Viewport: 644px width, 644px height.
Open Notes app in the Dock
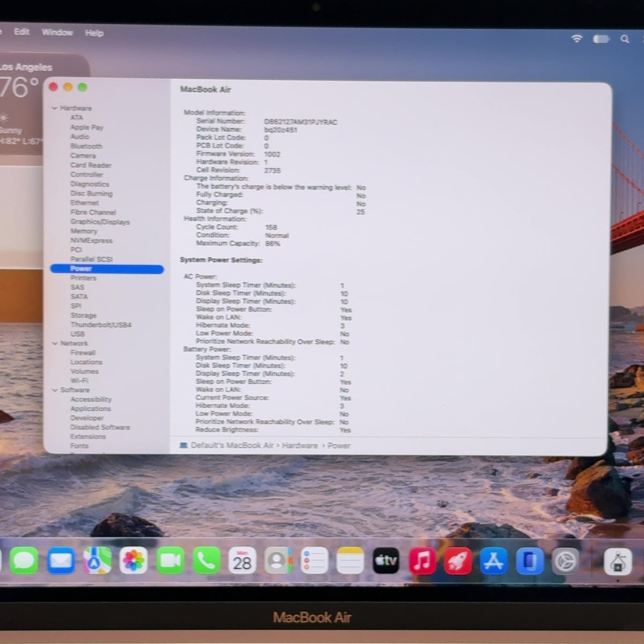click(x=350, y=561)
